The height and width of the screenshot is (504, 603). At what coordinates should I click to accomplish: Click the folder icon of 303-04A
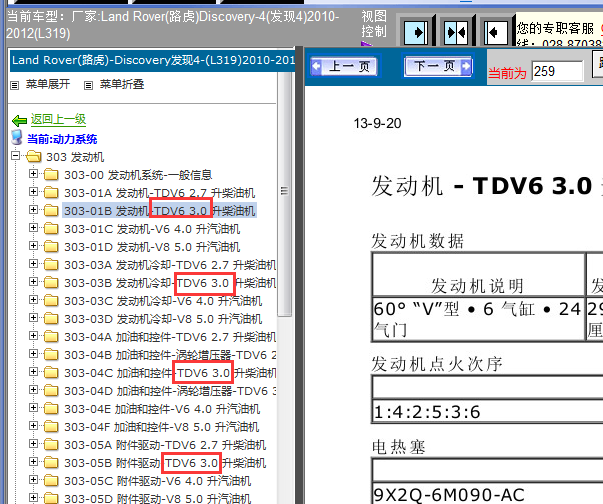[51, 336]
